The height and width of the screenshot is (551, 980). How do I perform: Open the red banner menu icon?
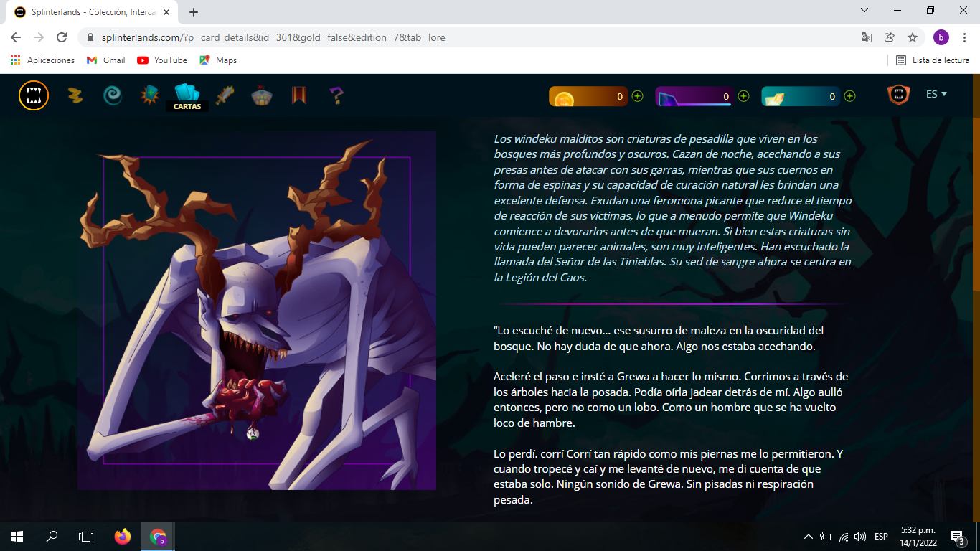click(299, 95)
